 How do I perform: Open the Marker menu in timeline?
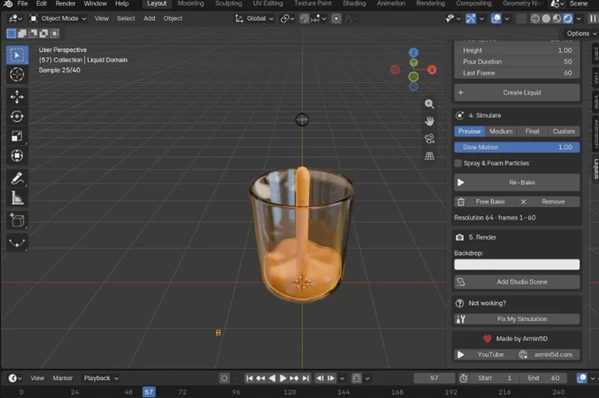pos(63,378)
